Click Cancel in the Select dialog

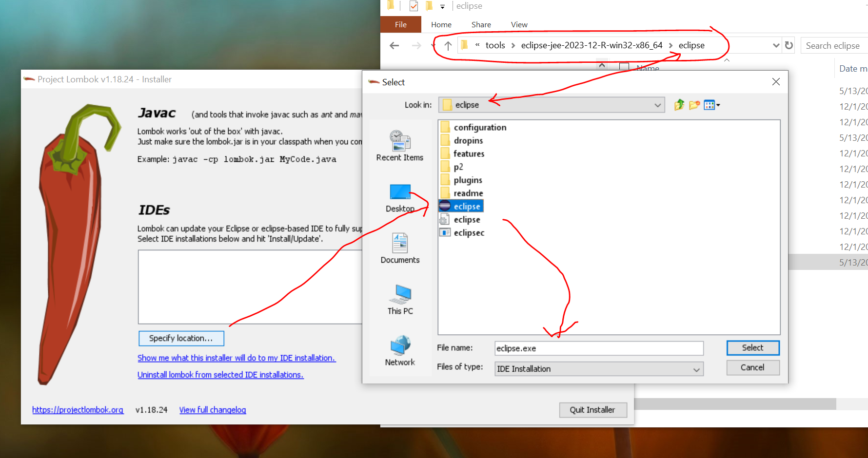pos(753,367)
